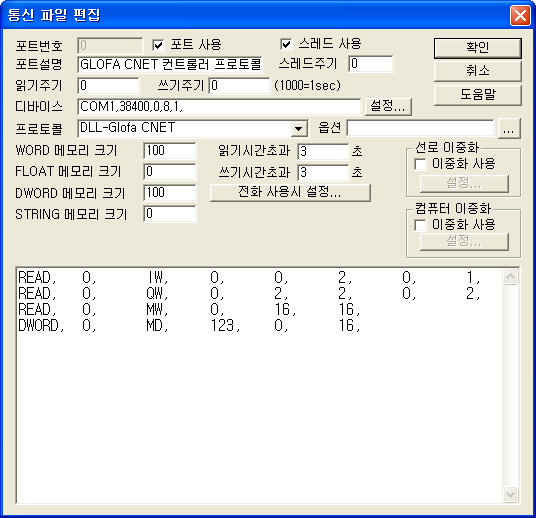Click the 취소 cancel button
The height and width of the screenshot is (518, 536).
click(478, 71)
